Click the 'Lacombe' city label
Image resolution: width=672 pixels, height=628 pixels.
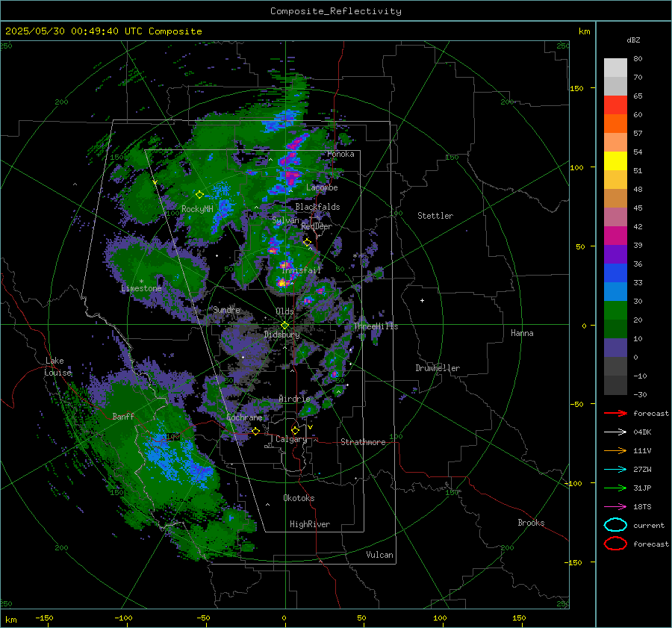click(x=322, y=187)
